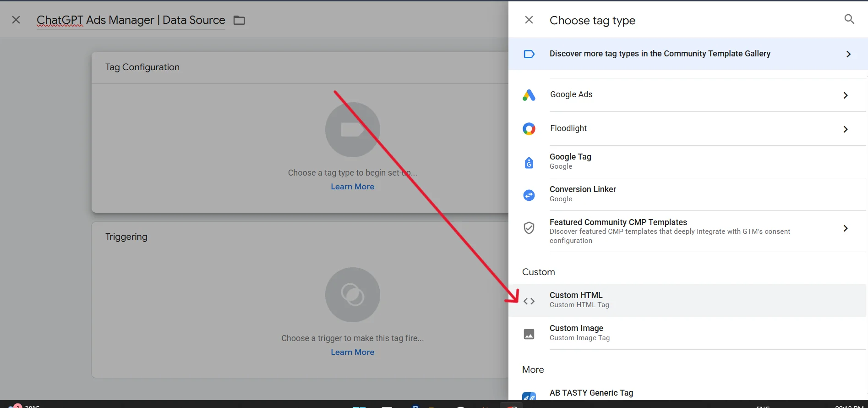Click the Triggering heading
The width and height of the screenshot is (868, 408).
126,237
